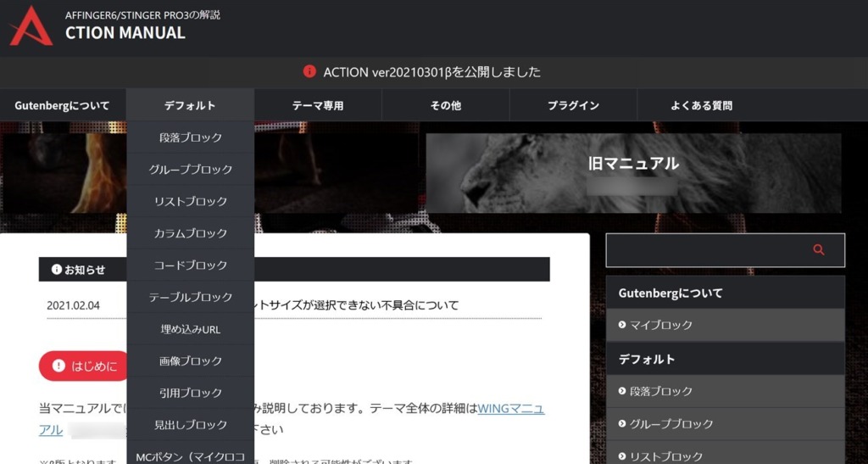Open the 'Gutenbergについて' navigation menu
Screen dimensions: 868x464
62,105
